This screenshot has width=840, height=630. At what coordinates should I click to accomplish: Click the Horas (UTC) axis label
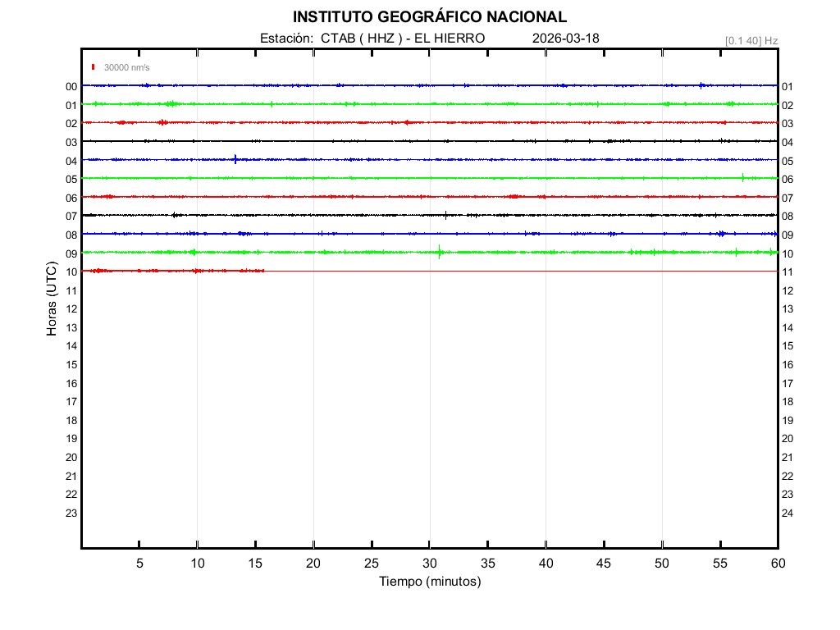[52, 299]
